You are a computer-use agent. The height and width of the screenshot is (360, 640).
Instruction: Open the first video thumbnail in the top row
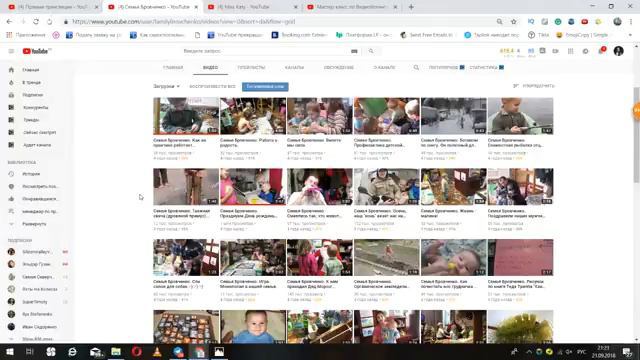click(186, 116)
